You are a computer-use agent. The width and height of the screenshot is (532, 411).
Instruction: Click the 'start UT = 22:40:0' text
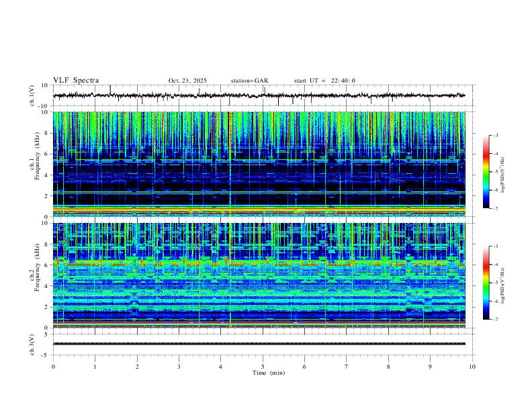(x=324, y=81)
